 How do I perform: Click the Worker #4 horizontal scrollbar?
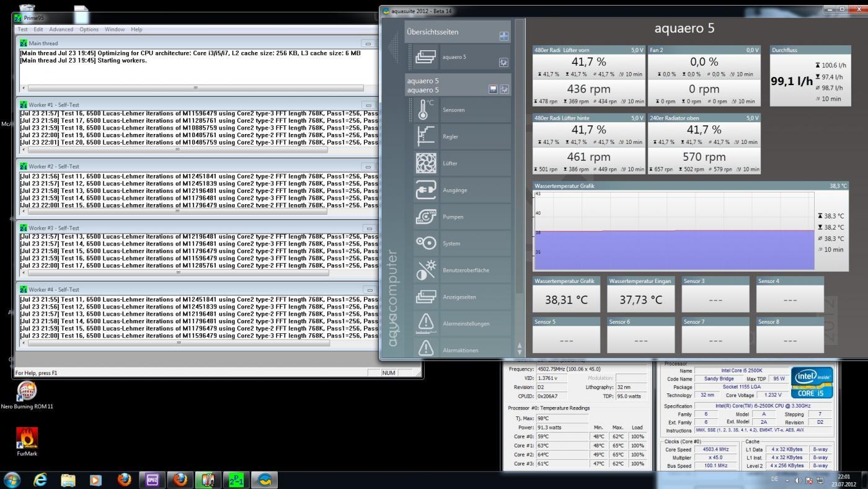pyautogui.click(x=179, y=343)
